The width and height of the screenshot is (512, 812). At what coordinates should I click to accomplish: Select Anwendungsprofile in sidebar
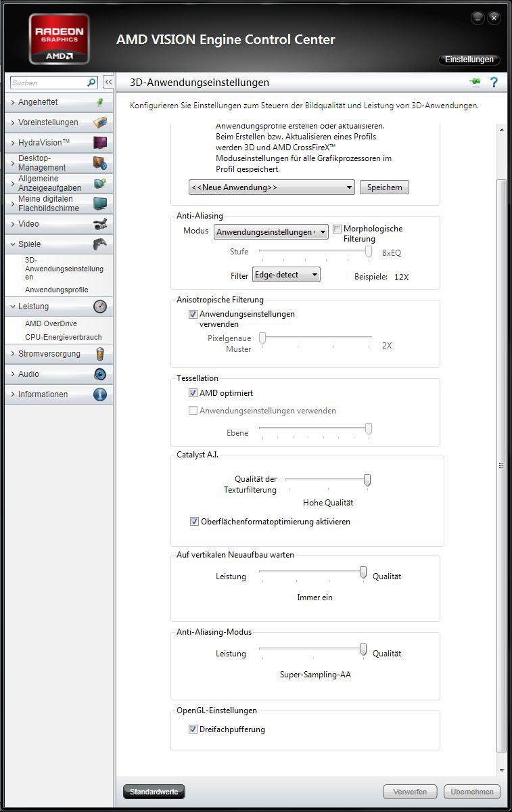(x=57, y=290)
